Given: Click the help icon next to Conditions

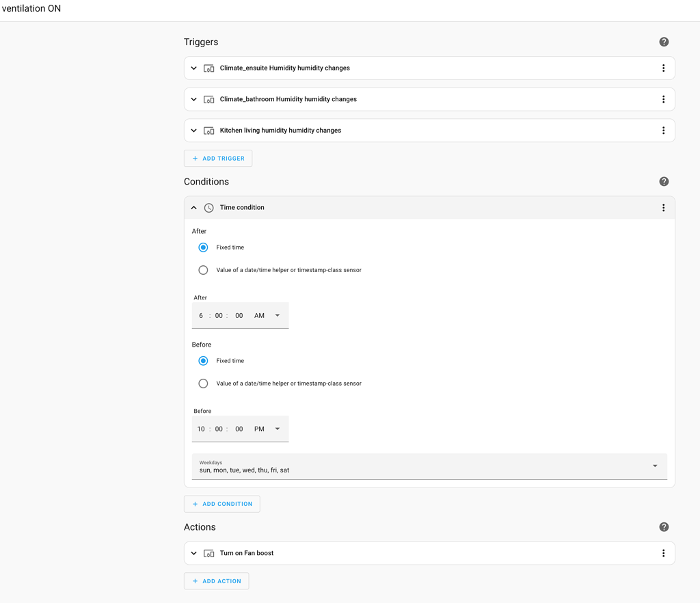Looking at the screenshot, I should (664, 181).
